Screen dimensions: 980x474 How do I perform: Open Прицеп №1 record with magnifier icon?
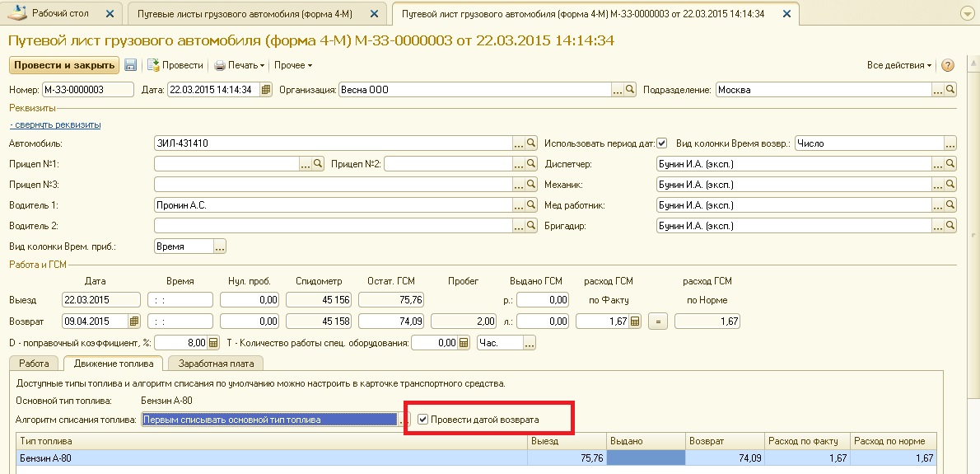tap(318, 164)
